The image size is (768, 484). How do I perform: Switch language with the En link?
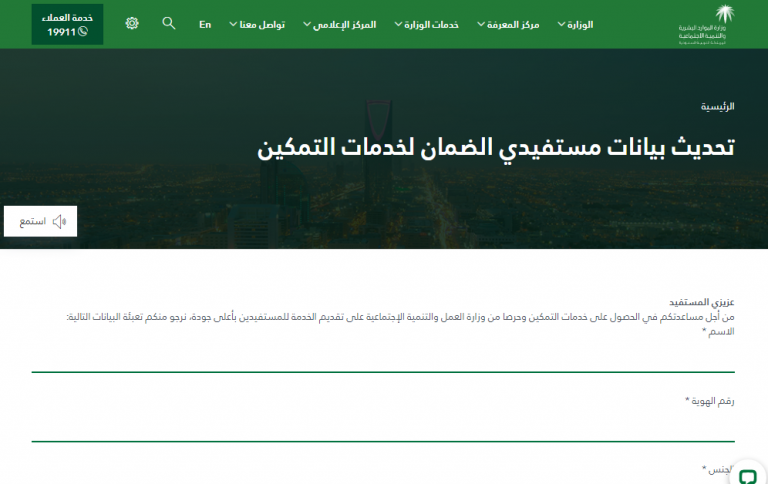[205, 24]
